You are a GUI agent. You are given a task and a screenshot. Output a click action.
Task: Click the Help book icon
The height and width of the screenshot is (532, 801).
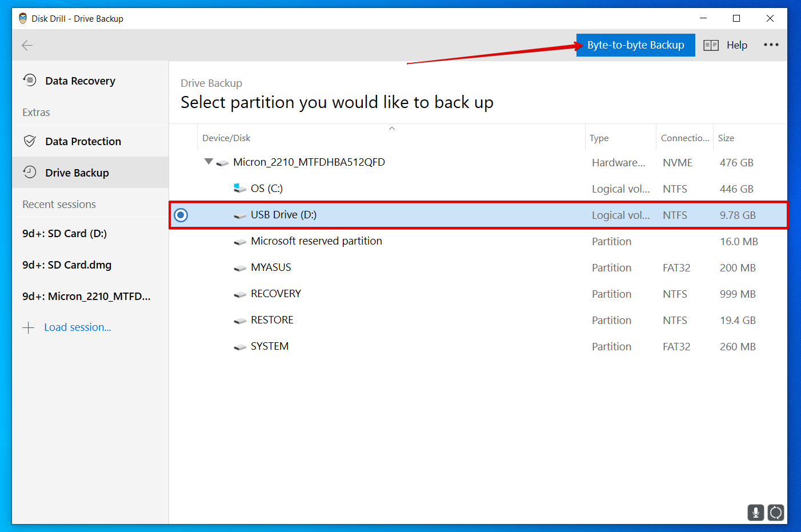point(711,45)
